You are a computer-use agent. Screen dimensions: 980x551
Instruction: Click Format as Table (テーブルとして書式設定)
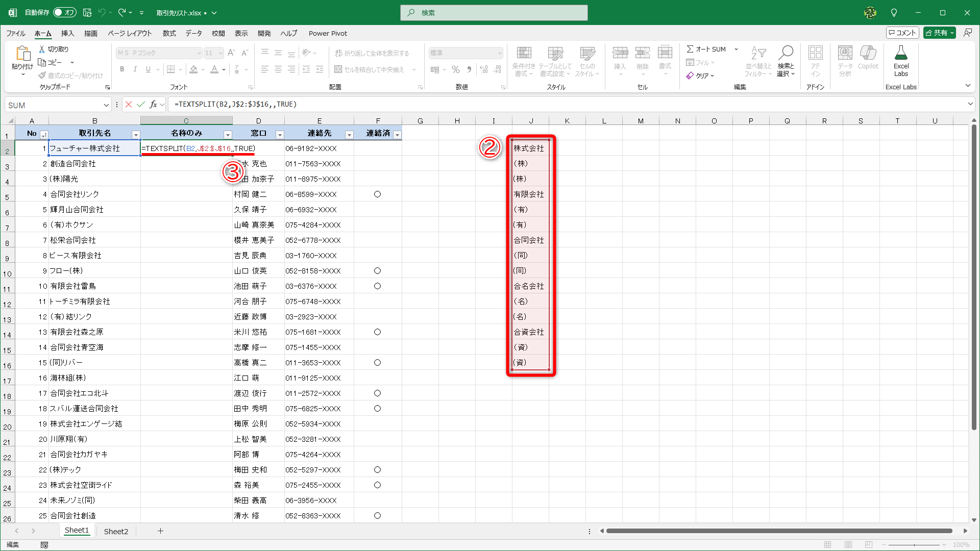coord(554,61)
